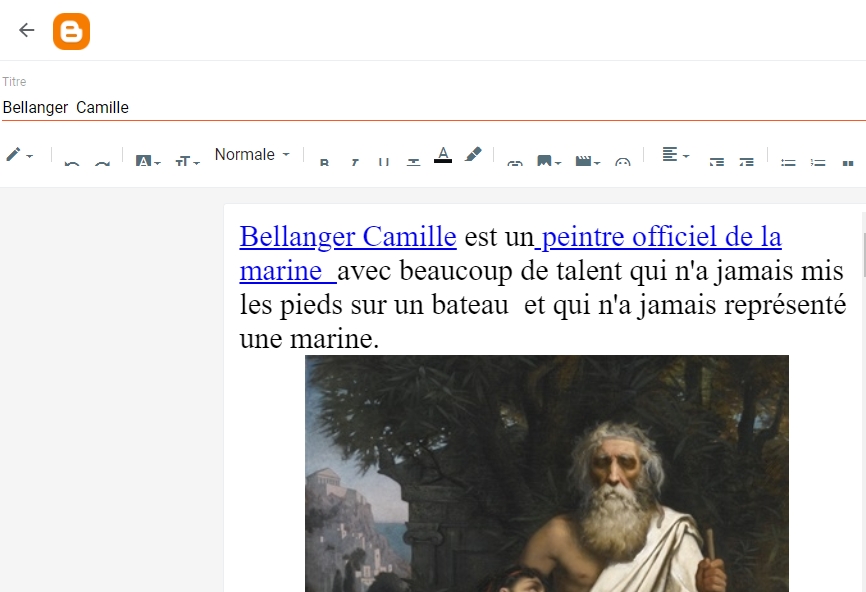
Task: Open the font size dropdown
Action: tap(187, 162)
